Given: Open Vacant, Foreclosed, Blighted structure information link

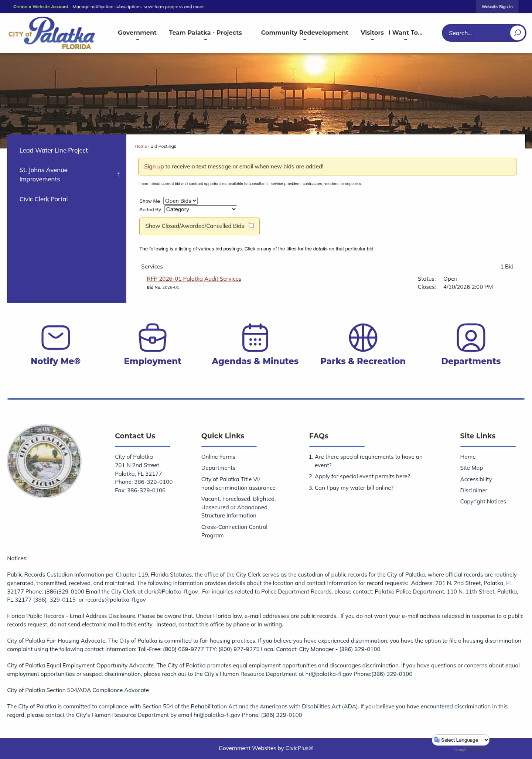Looking at the screenshot, I should [x=239, y=507].
